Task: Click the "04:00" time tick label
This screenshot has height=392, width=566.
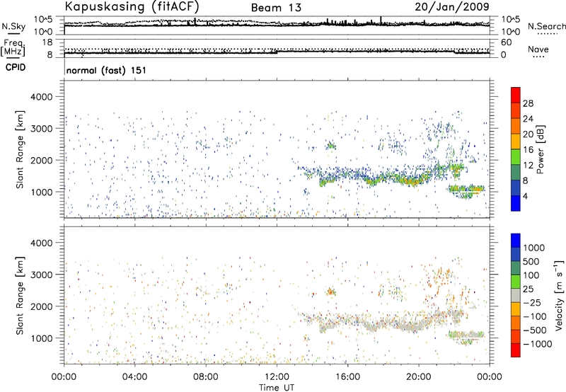Action: click(135, 377)
